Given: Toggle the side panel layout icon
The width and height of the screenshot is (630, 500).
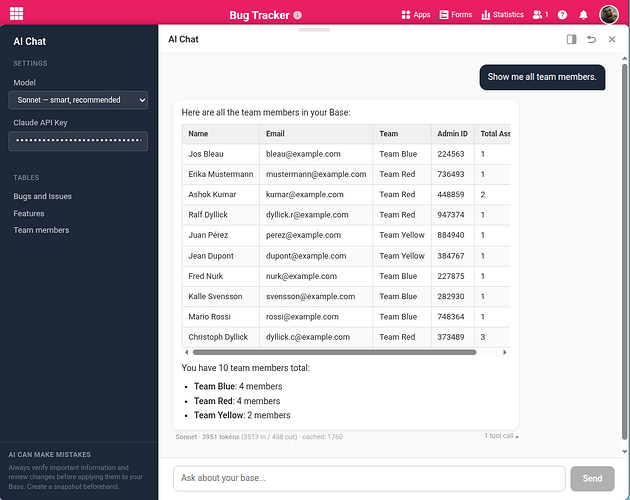Looking at the screenshot, I should [x=571, y=39].
